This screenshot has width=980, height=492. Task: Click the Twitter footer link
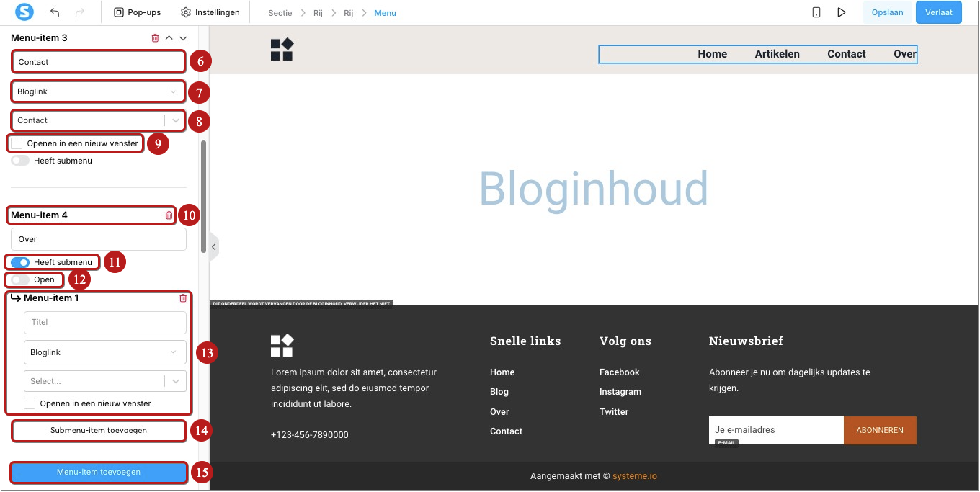click(614, 412)
